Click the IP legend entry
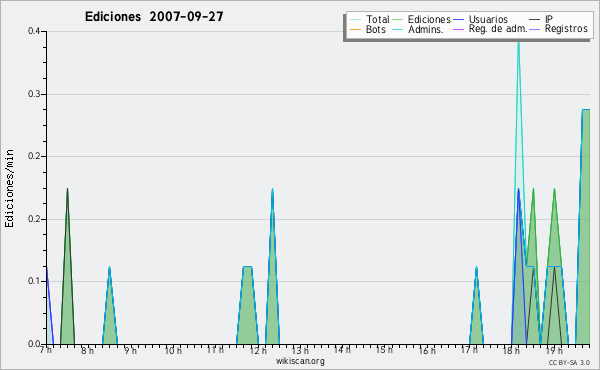 coord(549,19)
